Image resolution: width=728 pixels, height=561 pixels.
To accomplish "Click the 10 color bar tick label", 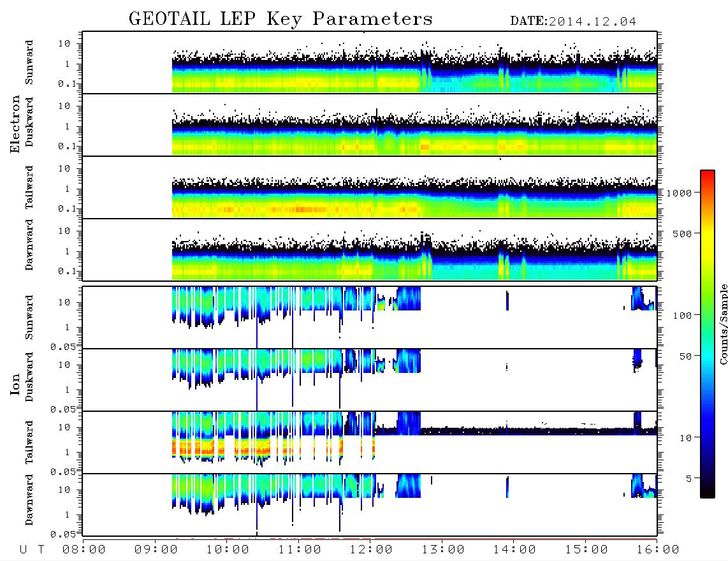I will [x=685, y=438].
